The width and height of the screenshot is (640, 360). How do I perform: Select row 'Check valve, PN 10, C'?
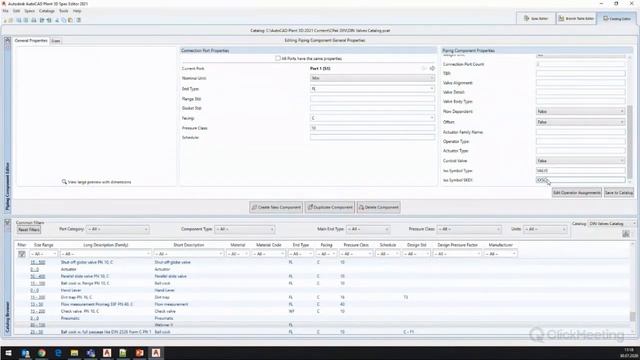tap(322, 311)
